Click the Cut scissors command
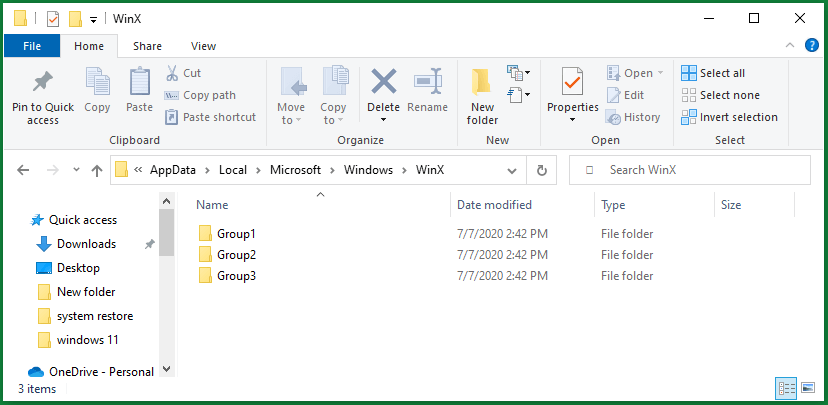Image resolution: width=828 pixels, height=405 pixels. tap(183, 73)
